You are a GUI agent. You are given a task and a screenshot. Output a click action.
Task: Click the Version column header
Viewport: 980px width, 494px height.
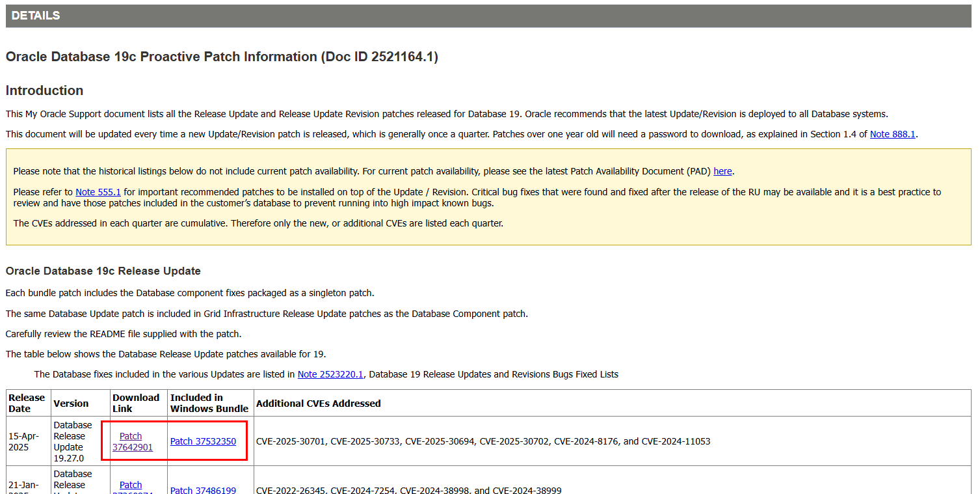81,403
